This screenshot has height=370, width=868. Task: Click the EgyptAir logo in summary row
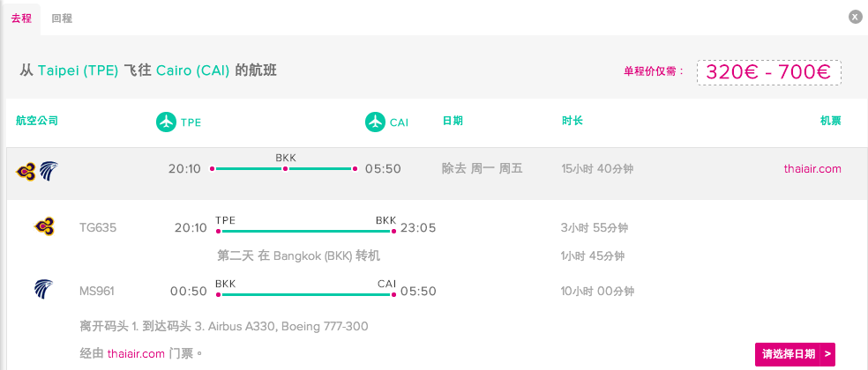click(48, 169)
